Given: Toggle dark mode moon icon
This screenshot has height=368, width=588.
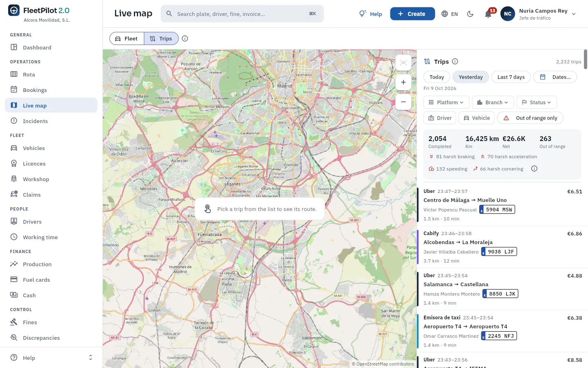Looking at the screenshot, I should 470,14.
